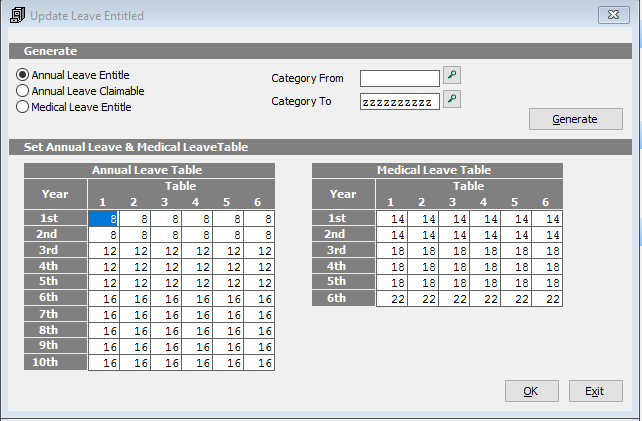Click the Category From label
642x421 pixels.
coord(307,78)
